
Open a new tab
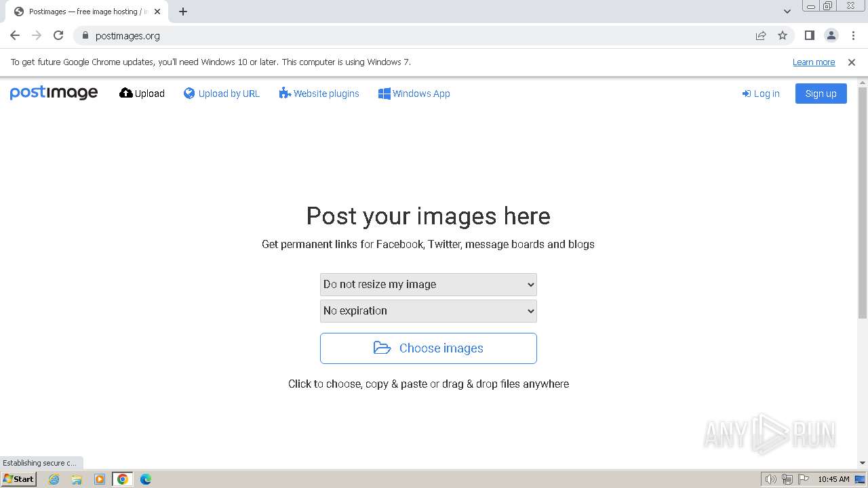point(183,12)
